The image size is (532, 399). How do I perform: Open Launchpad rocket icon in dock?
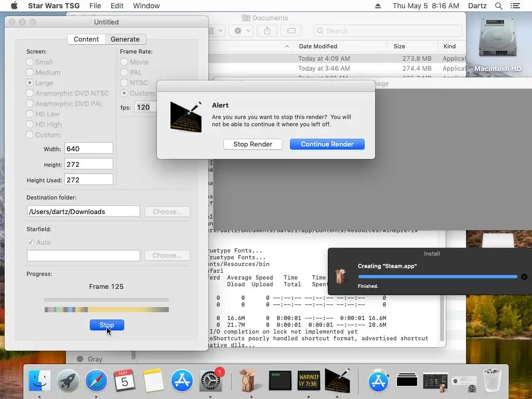coord(68,381)
